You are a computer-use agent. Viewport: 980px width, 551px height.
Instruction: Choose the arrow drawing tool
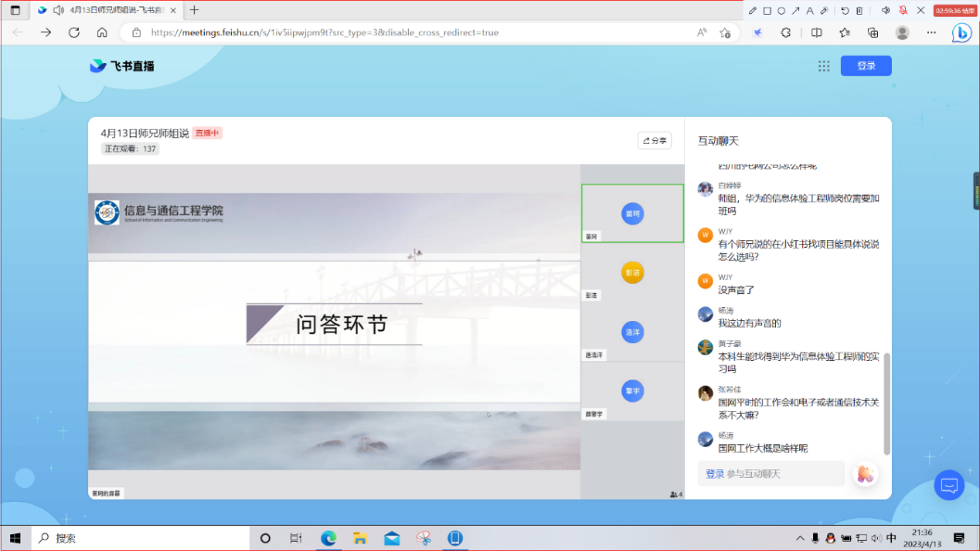pyautogui.click(x=795, y=10)
